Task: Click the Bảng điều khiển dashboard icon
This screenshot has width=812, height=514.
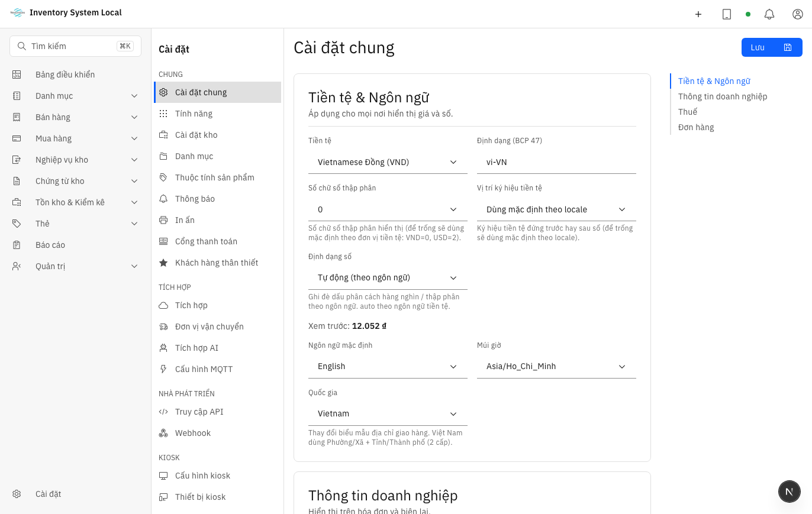Action: 17,75
